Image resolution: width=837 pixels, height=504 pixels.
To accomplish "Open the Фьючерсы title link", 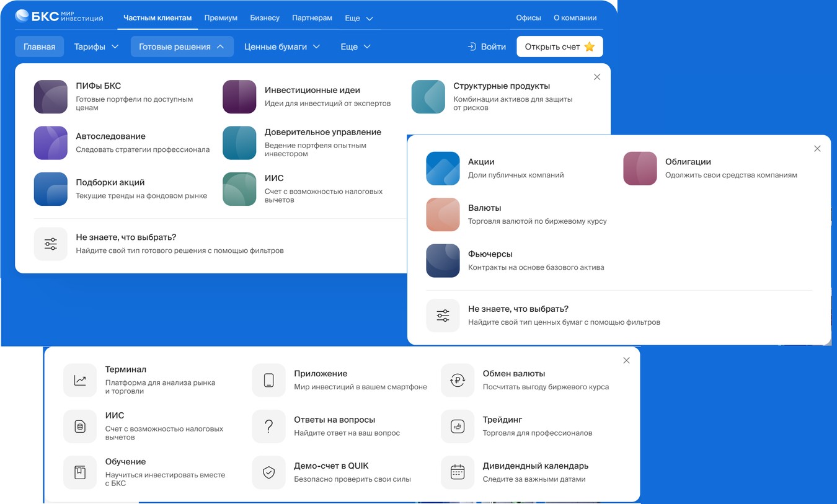I will [x=490, y=254].
